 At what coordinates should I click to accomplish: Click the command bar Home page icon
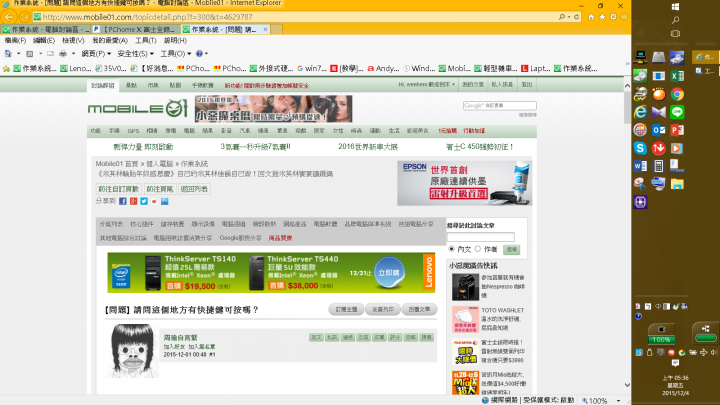click(8, 54)
